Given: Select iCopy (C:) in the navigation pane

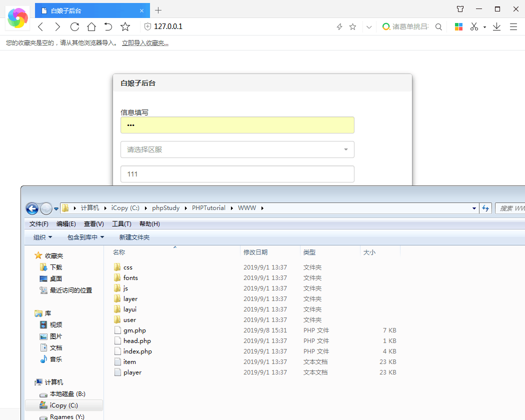Looking at the screenshot, I should pyautogui.click(x=63, y=405).
